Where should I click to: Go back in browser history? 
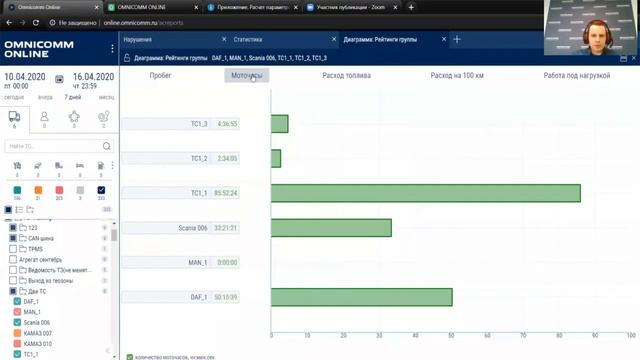pyautogui.click(x=9, y=23)
